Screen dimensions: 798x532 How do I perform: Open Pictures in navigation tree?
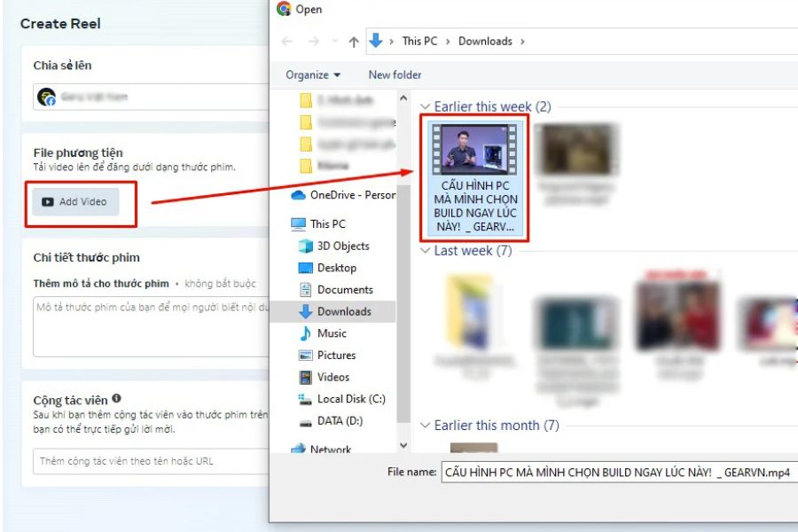[327, 356]
